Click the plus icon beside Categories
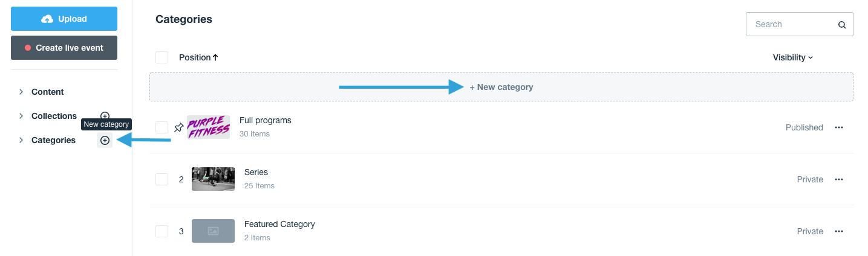 tap(105, 141)
